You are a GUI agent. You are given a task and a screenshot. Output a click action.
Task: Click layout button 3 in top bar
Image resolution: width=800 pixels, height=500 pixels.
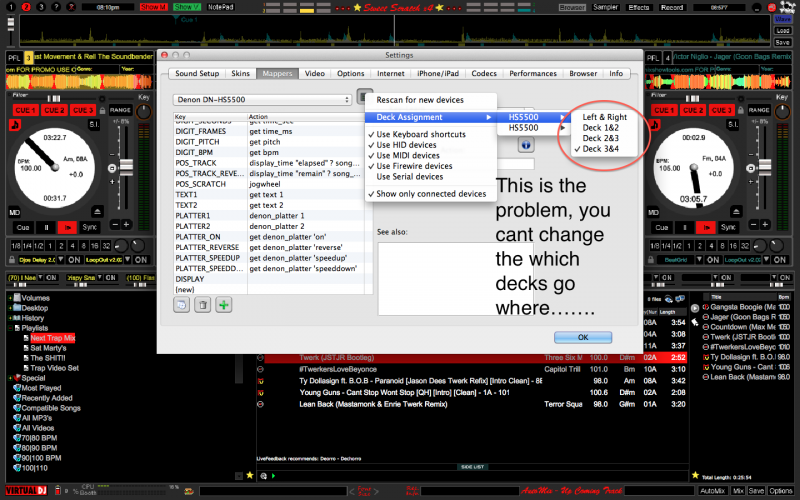41,7
